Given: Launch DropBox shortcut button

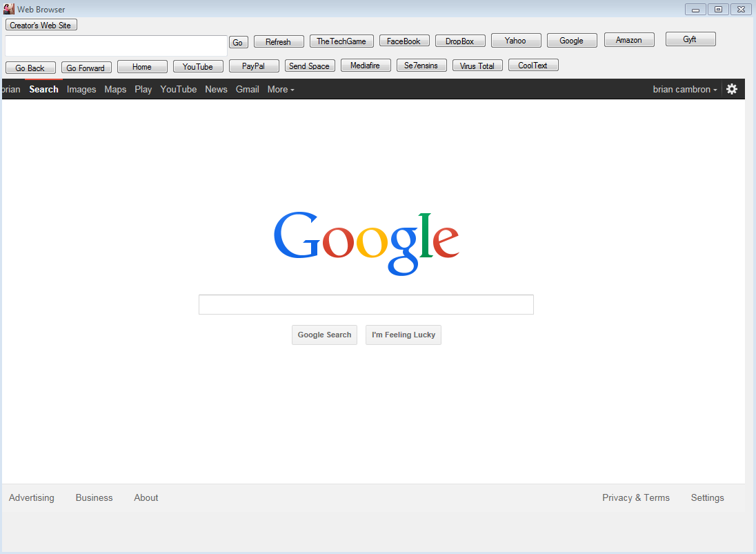Looking at the screenshot, I should coord(460,41).
